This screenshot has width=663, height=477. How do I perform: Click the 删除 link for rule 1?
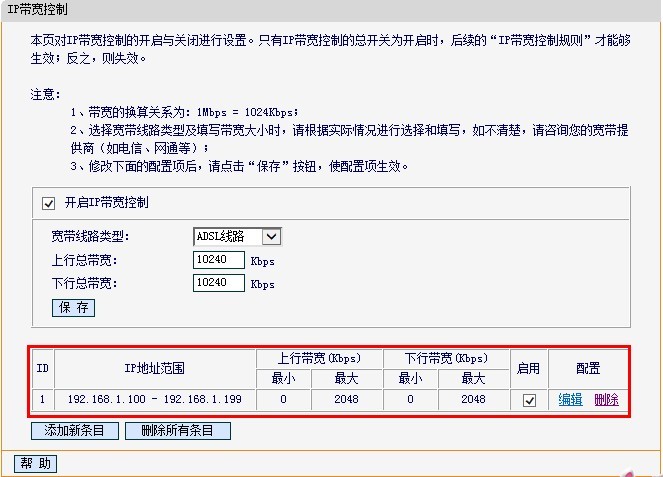click(606, 400)
